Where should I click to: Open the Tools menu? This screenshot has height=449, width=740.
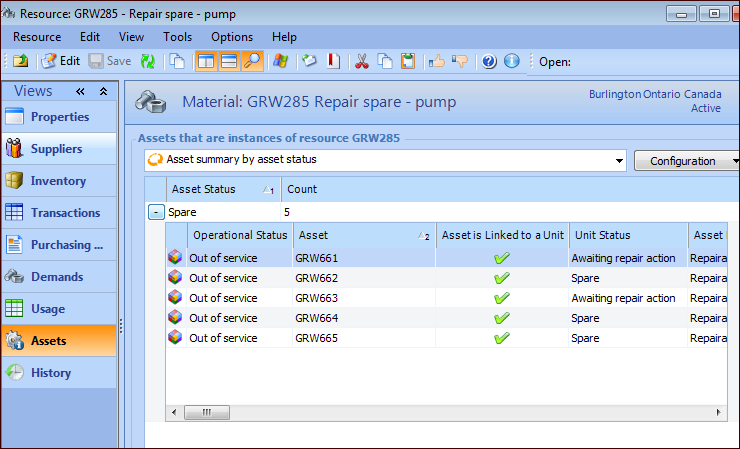pyautogui.click(x=178, y=37)
